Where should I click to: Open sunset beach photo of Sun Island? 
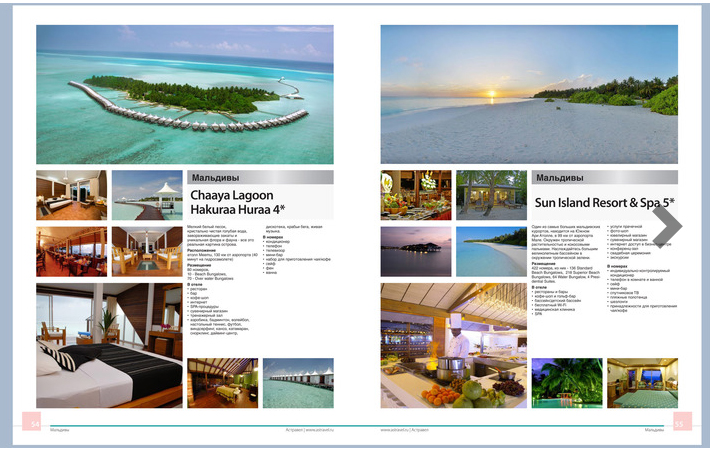coord(529,94)
